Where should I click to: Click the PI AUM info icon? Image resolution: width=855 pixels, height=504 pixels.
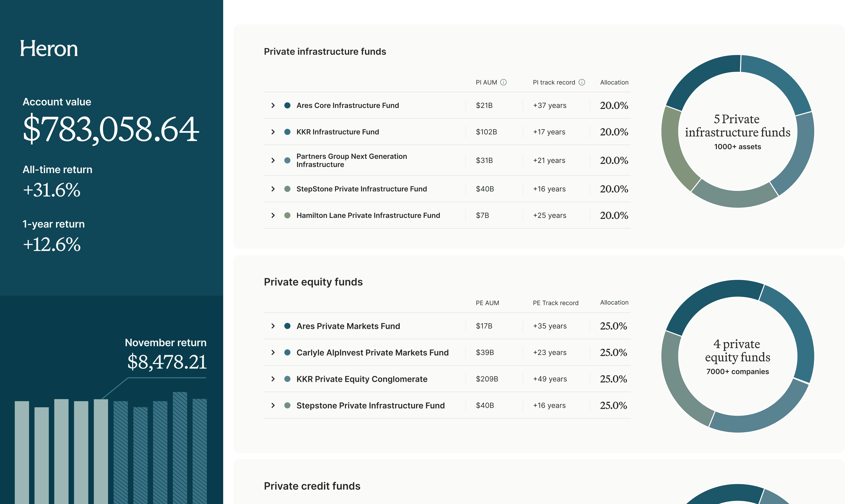coord(504,82)
